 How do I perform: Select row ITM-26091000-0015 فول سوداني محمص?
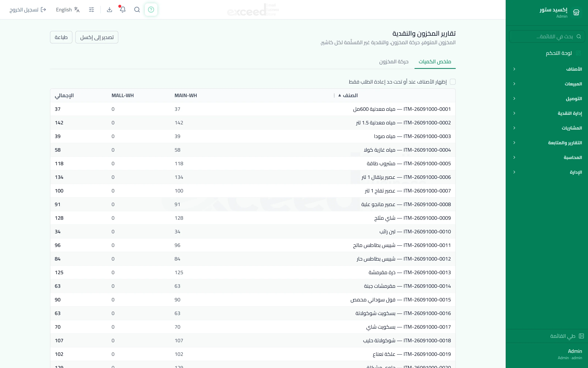tap(253, 300)
